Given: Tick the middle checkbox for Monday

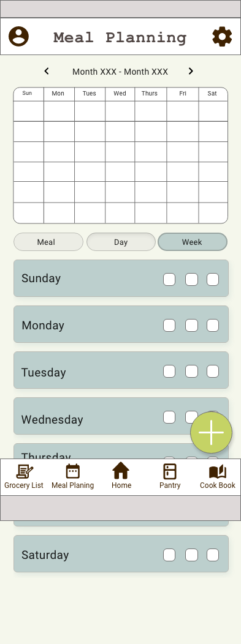Looking at the screenshot, I should [191, 325].
